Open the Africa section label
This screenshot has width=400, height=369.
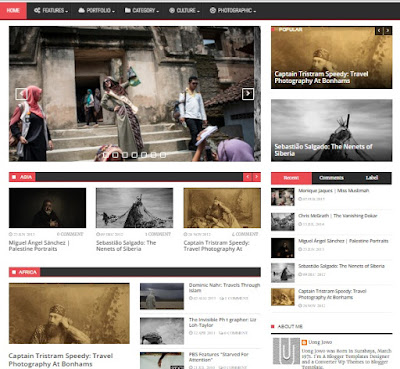click(24, 272)
